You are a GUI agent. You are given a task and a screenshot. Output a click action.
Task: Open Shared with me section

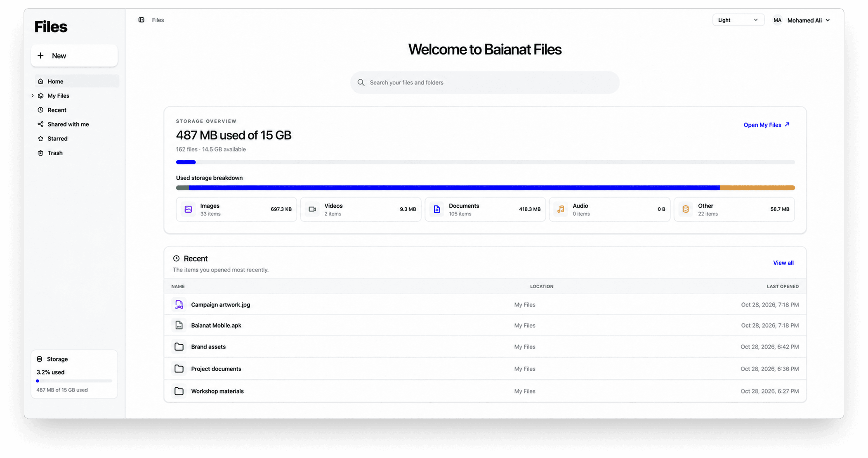click(77, 124)
